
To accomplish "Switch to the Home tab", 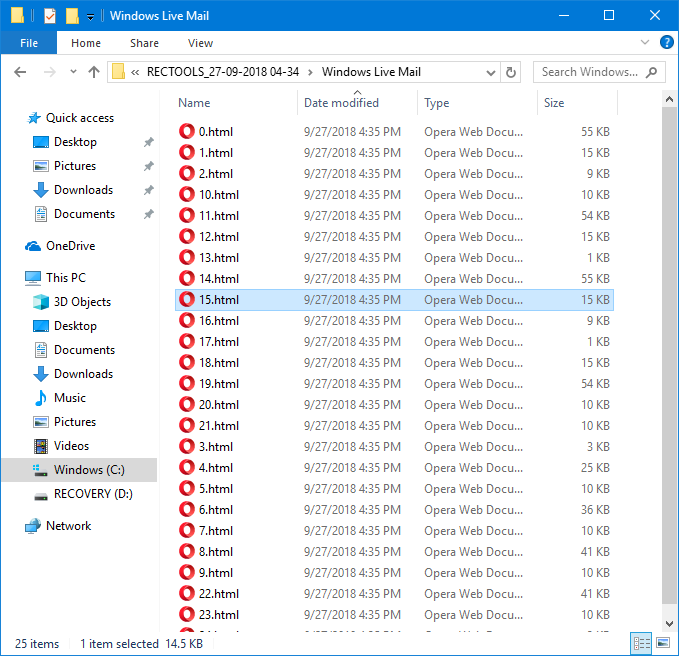I will (x=86, y=43).
